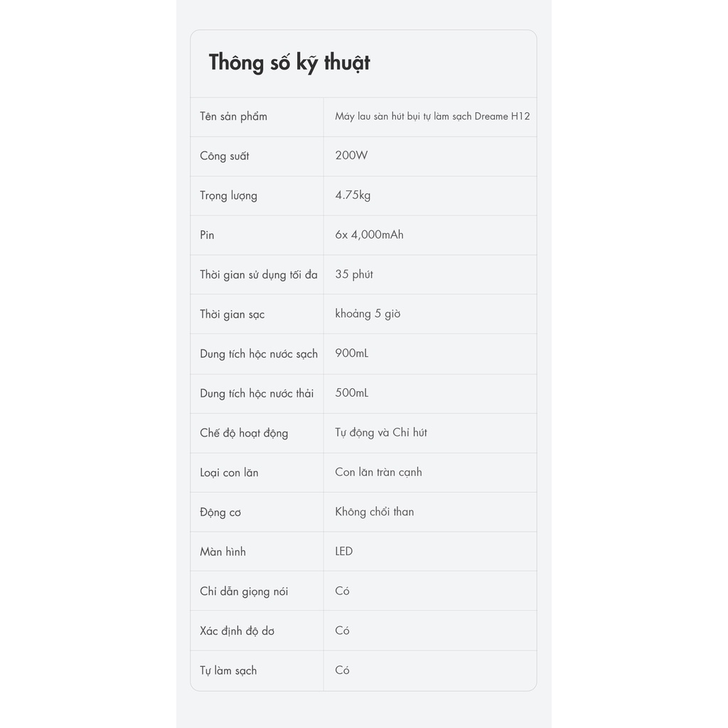This screenshot has height=728, width=728.
Task: Click "Thời gian sử dụng tối đa" label
Action: click(259, 275)
